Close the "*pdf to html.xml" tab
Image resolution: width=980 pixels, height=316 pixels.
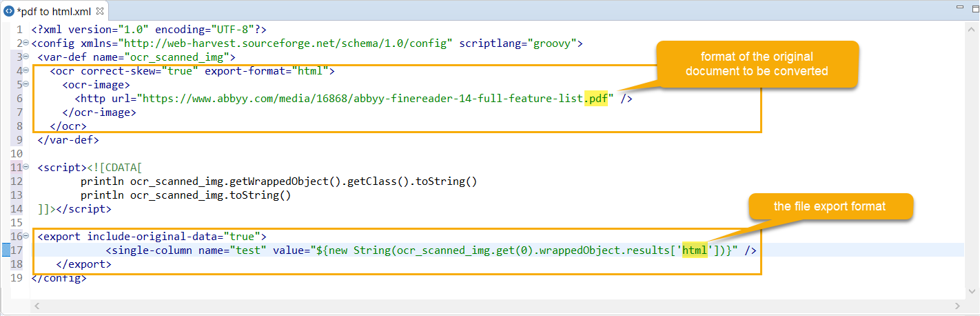100,11
